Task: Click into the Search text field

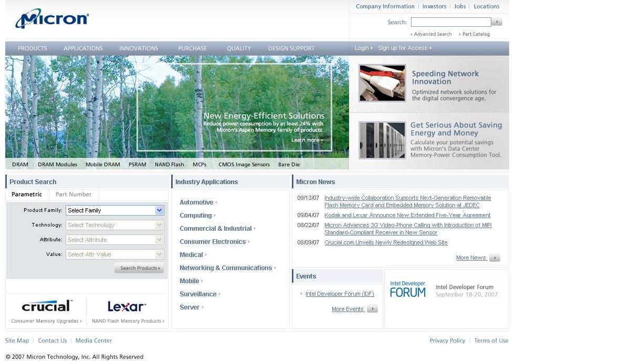Action: [451, 22]
